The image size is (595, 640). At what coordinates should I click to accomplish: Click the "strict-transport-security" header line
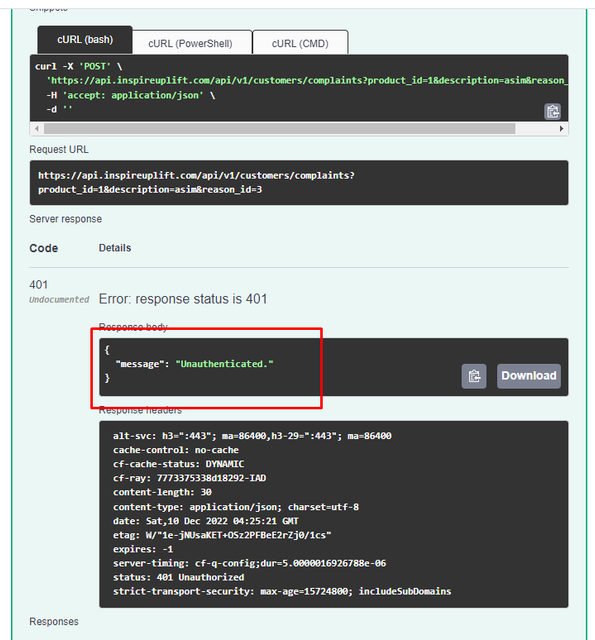pos(282,591)
